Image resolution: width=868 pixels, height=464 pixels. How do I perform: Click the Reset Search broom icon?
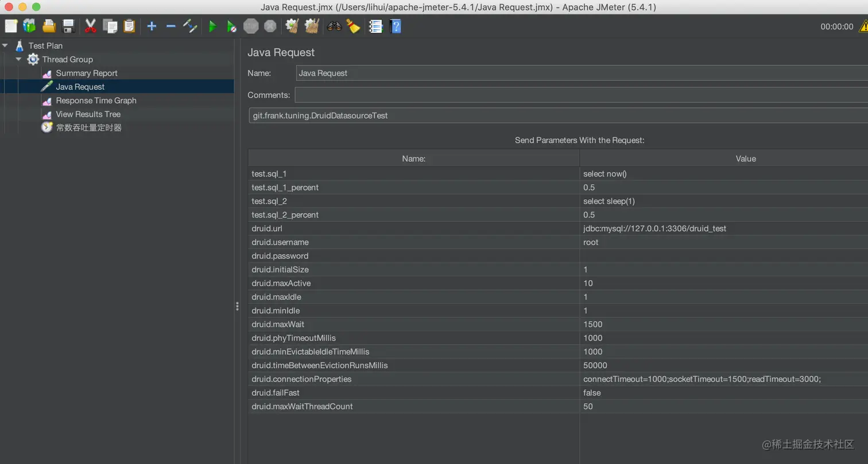coord(353,26)
